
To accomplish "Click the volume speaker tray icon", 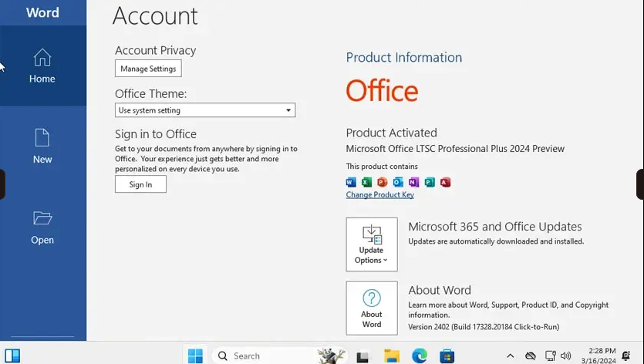I will pos(566,356).
